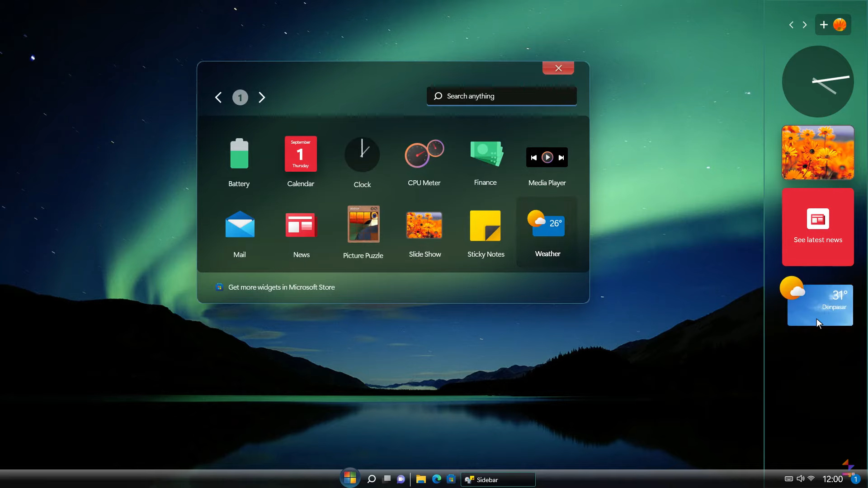This screenshot has height=488, width=868.
Task: Choose the CPU Meter widget
Action: (424, 154)
